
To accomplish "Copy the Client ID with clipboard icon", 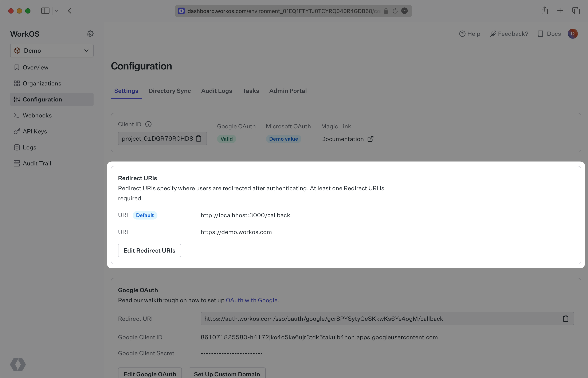I will pyautogui.click(x=199, y=139).
